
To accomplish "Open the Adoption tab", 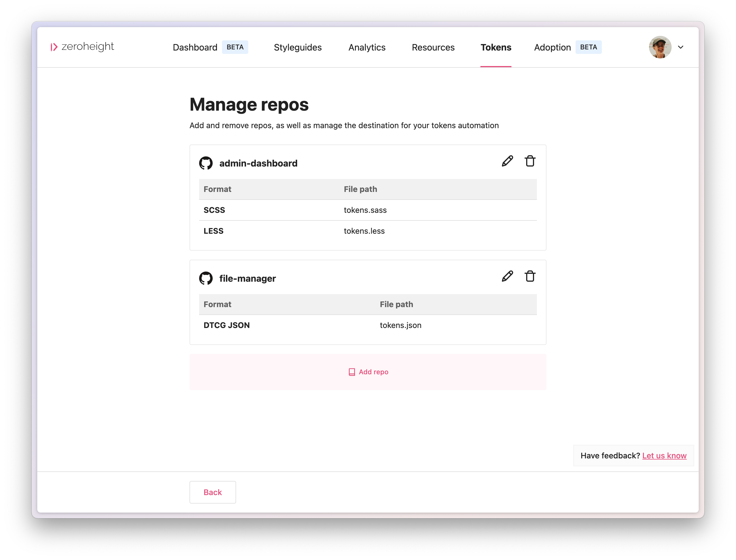I will [552, 47].
